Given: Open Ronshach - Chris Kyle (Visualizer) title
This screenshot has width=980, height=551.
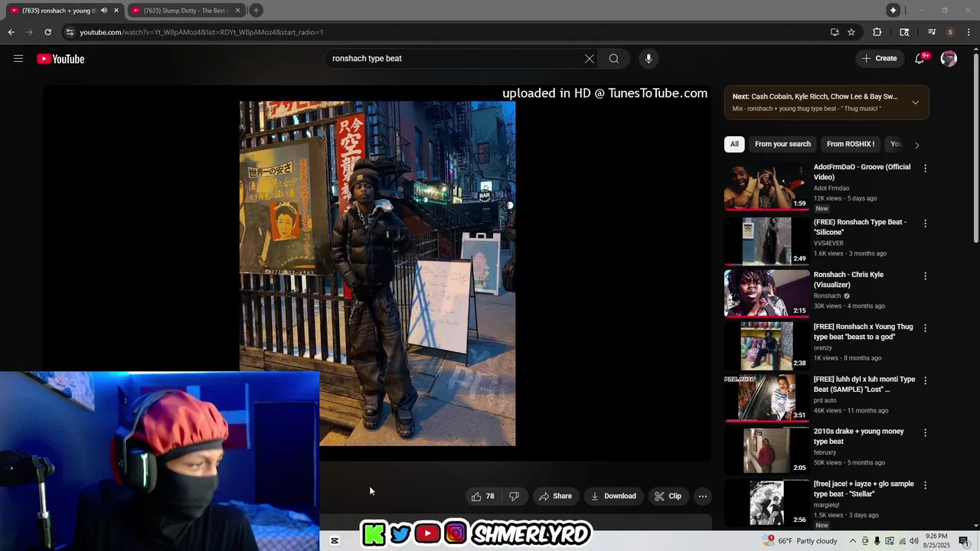Looking at the screenshot, I should click(x=848, y=279).
